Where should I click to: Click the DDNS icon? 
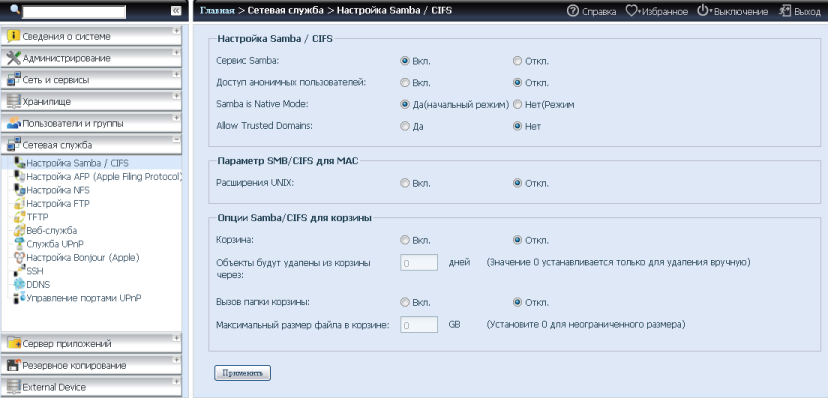tap(20, 285)
